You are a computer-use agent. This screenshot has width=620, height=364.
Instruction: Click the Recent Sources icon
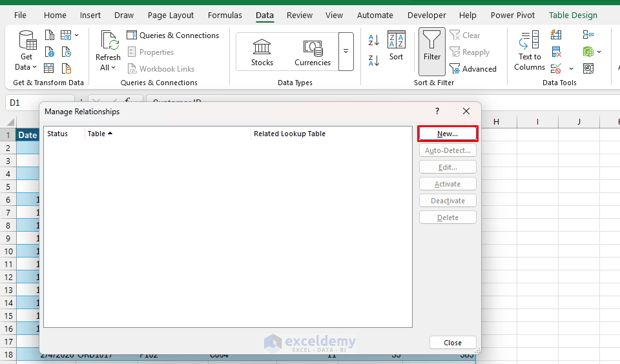(66, 52)
